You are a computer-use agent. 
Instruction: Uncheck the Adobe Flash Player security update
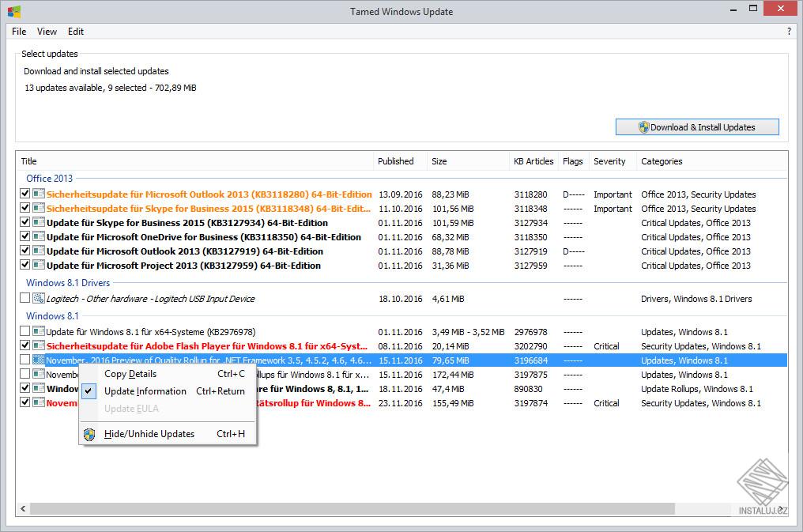25,345
